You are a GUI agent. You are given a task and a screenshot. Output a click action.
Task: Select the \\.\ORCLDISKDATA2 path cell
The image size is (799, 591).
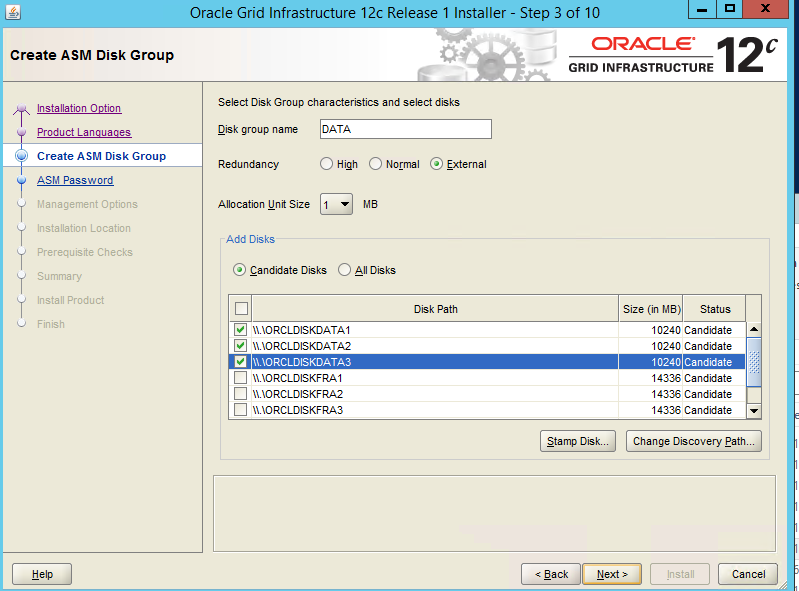point(435,345)
